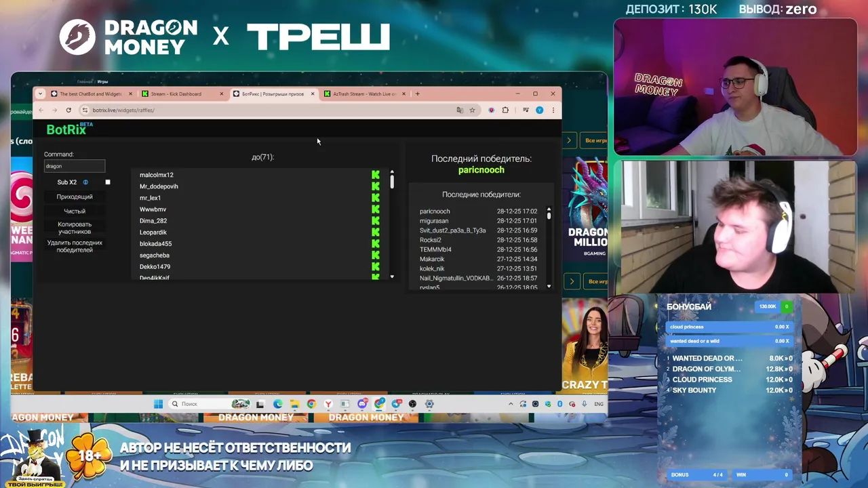This screenshot has width=868, height=488.
Task: Click the translate page icon in address bar
Action: coord(459,110)
